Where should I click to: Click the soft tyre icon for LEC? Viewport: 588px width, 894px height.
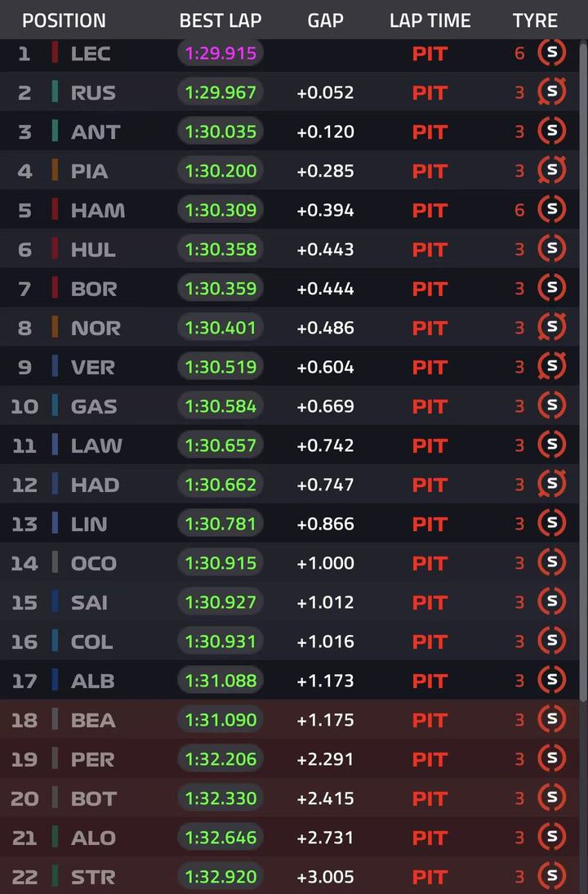(x=551, y=53)
